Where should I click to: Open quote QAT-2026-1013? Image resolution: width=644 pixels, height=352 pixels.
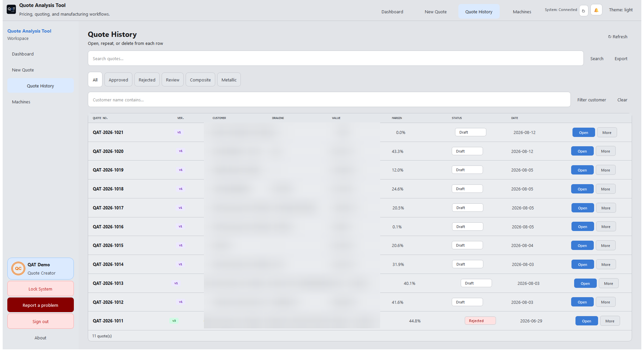(585, 284)
